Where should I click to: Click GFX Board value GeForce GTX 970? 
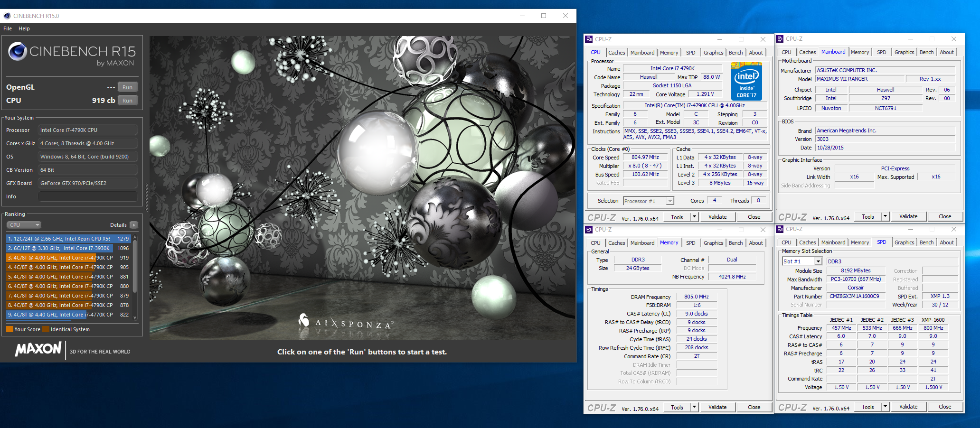coord(88,183)
